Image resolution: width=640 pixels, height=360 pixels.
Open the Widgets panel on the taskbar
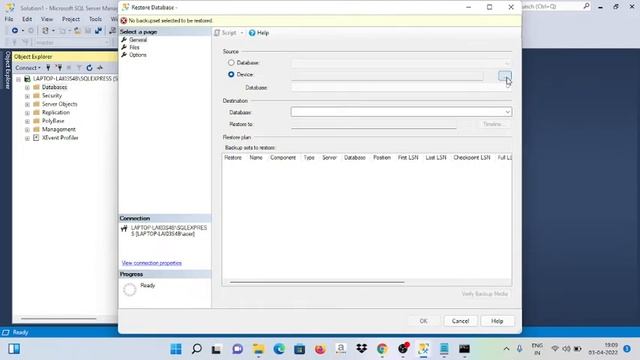(14, 349)
